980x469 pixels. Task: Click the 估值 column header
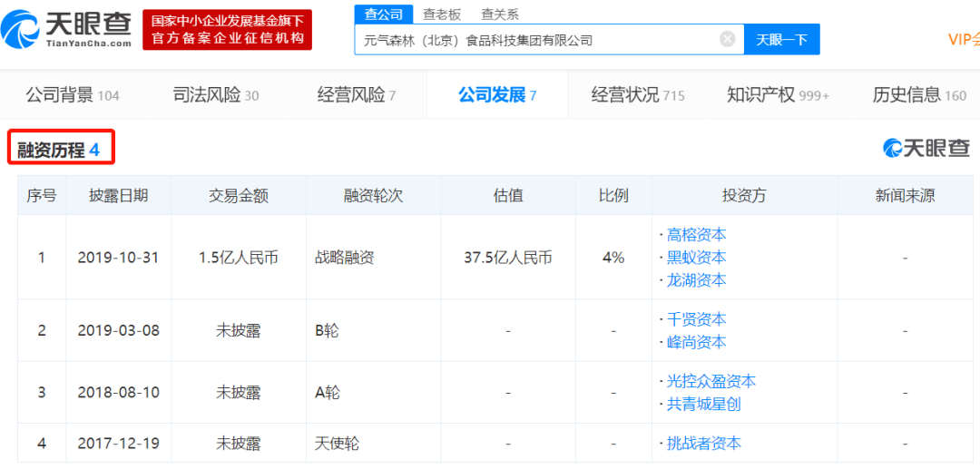507,195
